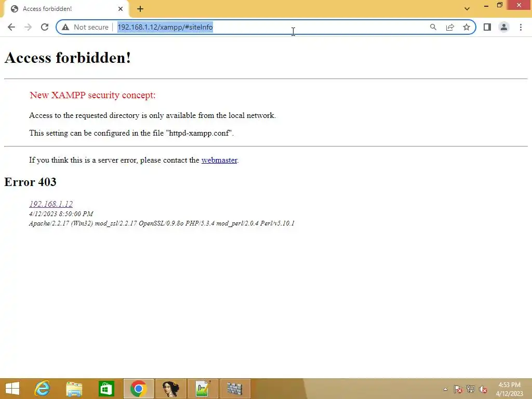Open the Windows Start menu
This screenshot has width=532, height=399.
pyautogui.click(x=12, y=389)
